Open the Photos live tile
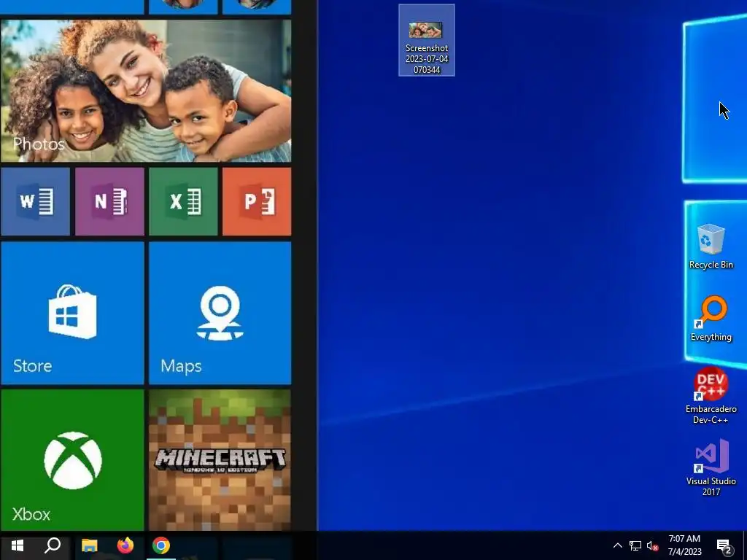 coord(146,90)
